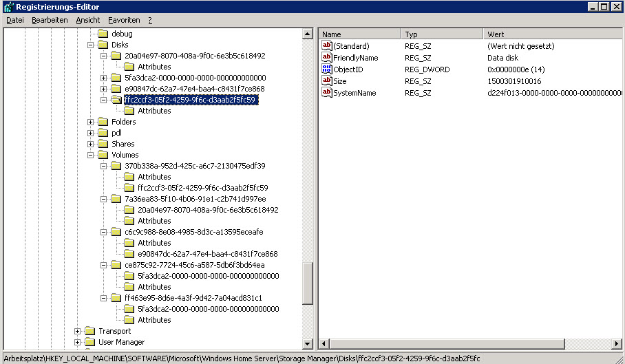Click the folder icon of ce875c92 volume key
The width and height of the screenshot is (625, 364).
pyautogui.click(x=116, y=265)
